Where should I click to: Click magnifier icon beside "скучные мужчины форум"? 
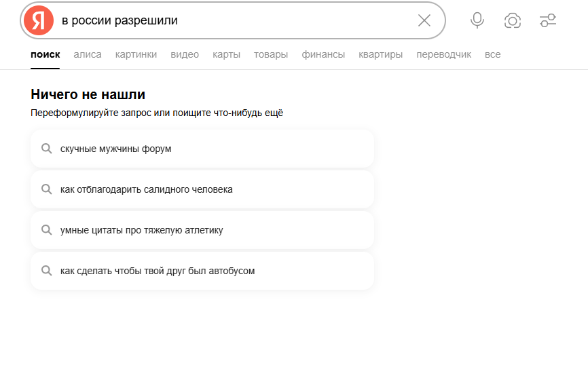pyautogui.click(x=47, y=149)
